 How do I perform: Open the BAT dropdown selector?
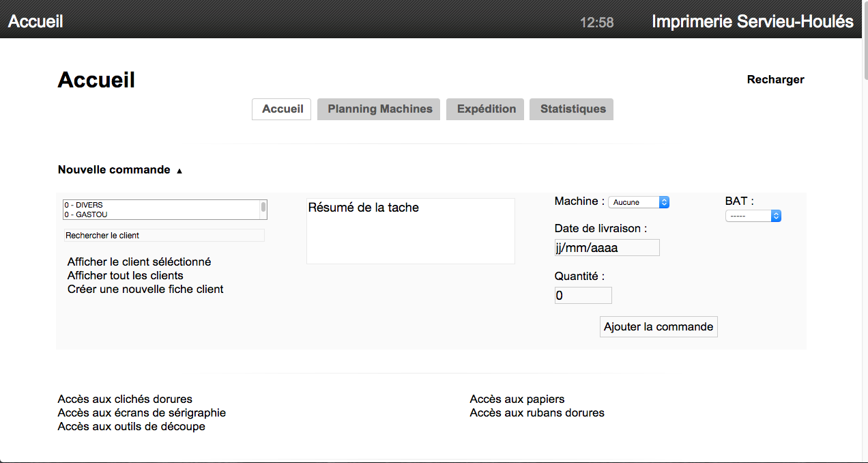click(x=753, y=216)
